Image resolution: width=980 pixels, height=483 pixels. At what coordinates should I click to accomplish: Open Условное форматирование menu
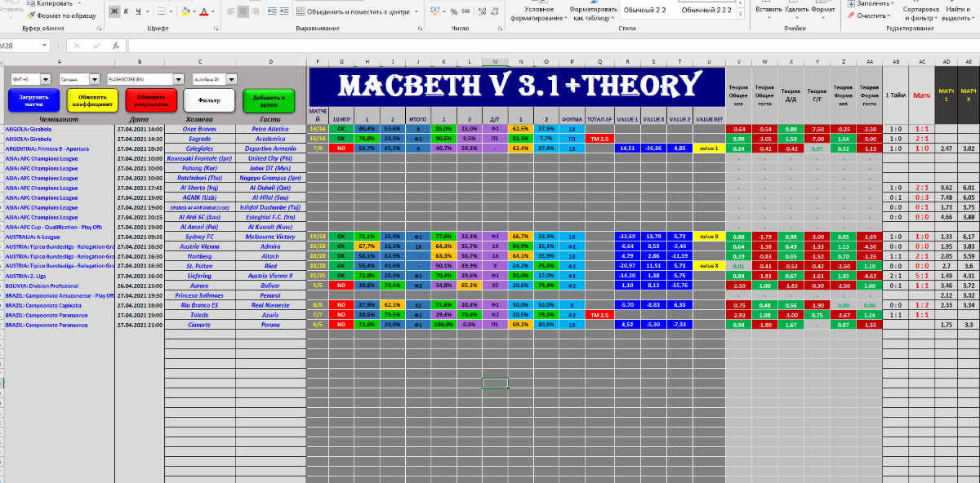click(x=537, y=13)
